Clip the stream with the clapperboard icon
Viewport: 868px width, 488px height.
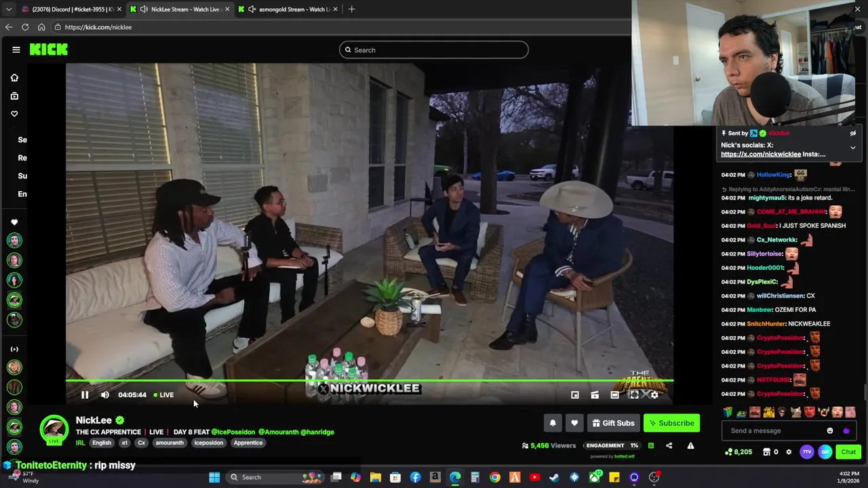click(x=595, y=394)
